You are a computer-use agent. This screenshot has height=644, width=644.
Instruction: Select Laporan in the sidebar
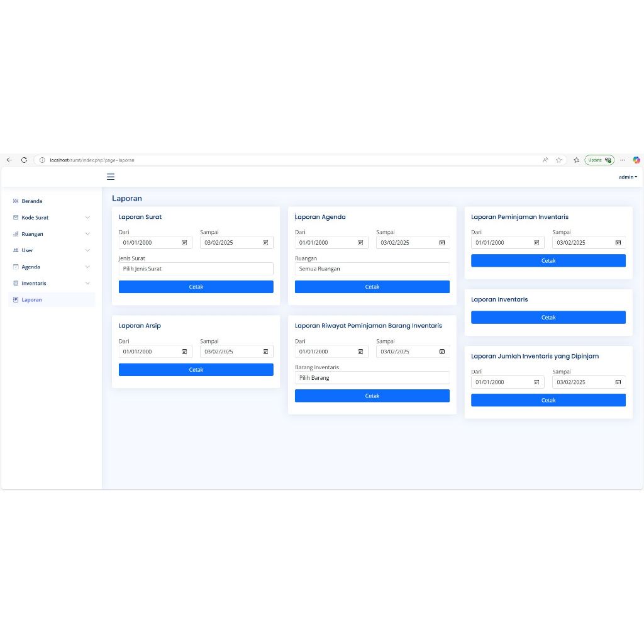tap(52, 299)
